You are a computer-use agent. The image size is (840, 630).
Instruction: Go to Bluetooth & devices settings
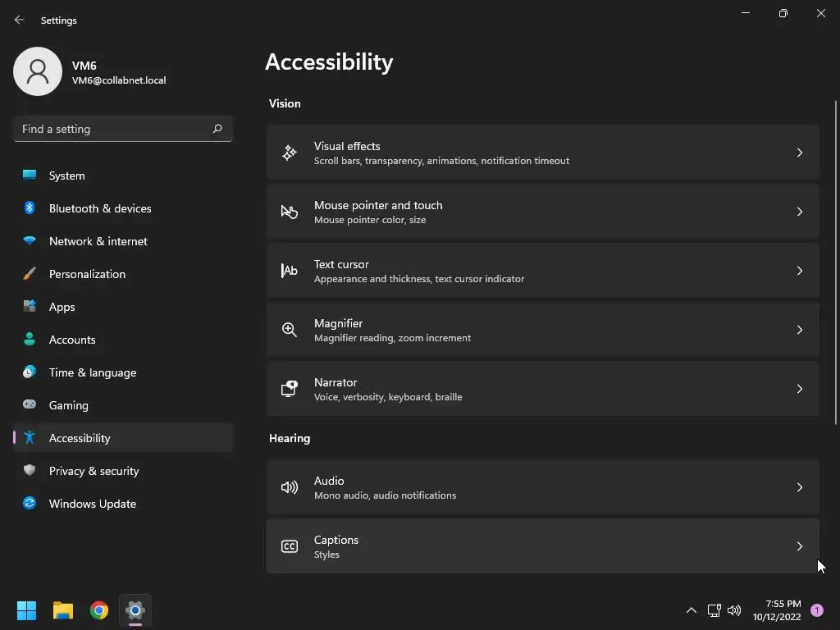coord(100,208)
